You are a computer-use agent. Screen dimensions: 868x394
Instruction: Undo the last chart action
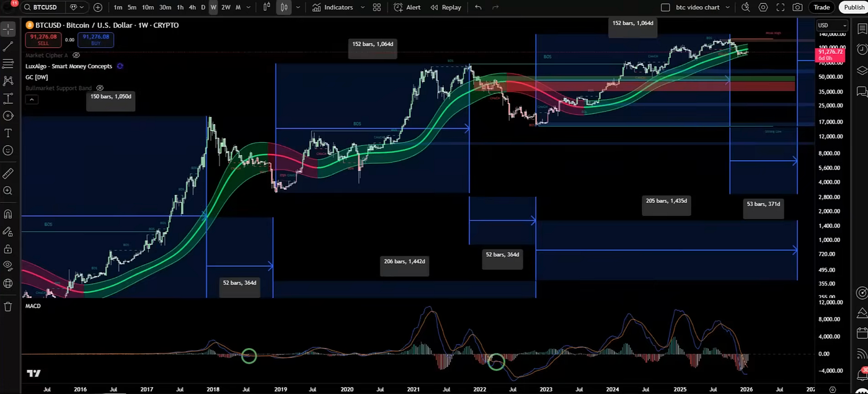(x=478, y=7)
